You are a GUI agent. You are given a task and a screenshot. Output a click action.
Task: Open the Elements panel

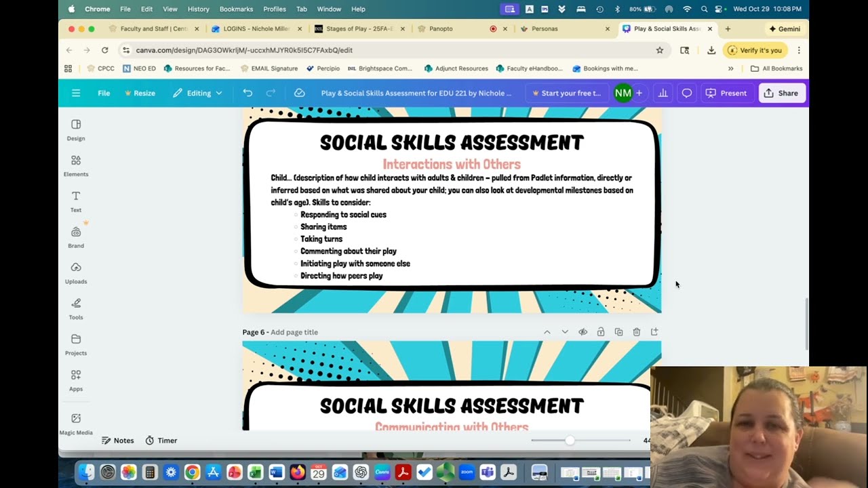(x=76, y=165)
